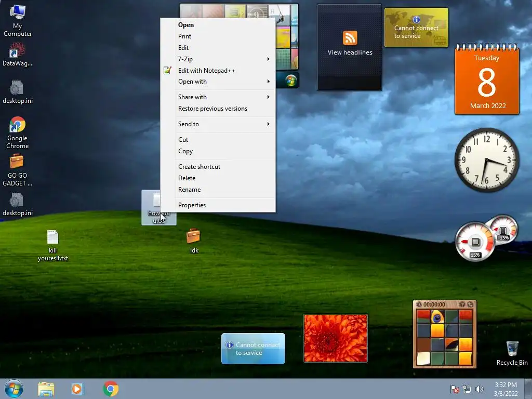Image resolution: width=532 pixels, height=399 pixels.
Task: Click the analog clock gadget
Action: (487, 160)
